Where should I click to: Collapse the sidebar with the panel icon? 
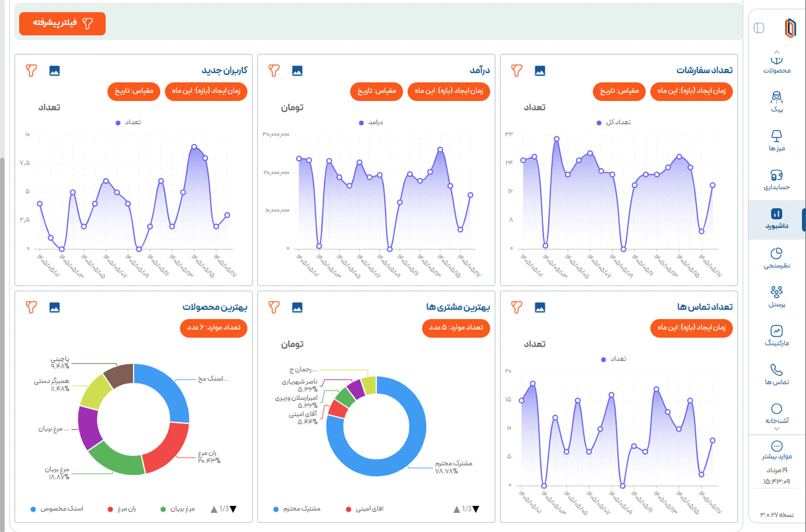pyautogui.click(x=759, y=28)
